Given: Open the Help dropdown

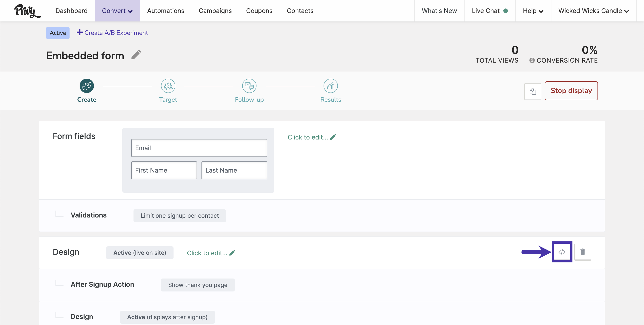Looking at the screenshot, I should point(533,11).
